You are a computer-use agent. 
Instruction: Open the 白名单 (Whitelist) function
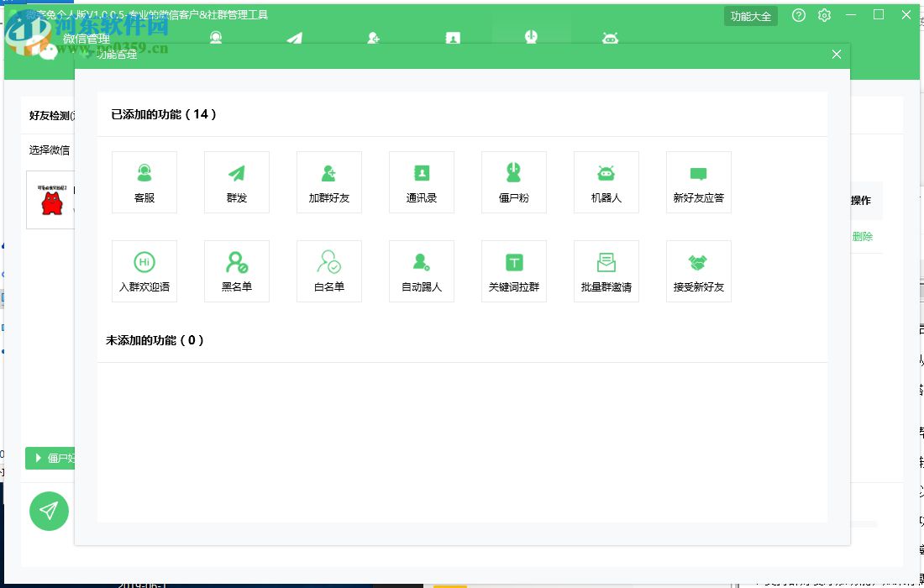click(328, 270)
